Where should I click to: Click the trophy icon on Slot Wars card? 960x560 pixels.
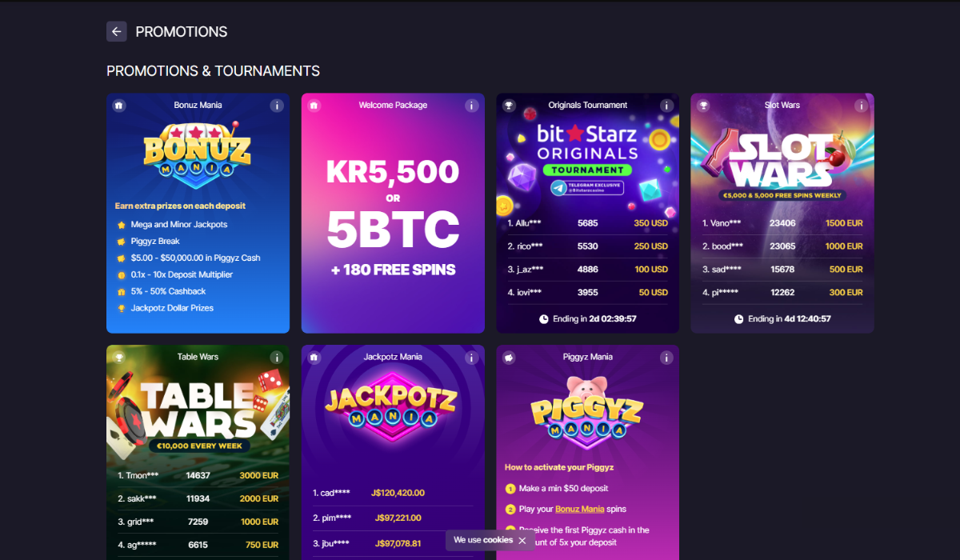point(703,106)
